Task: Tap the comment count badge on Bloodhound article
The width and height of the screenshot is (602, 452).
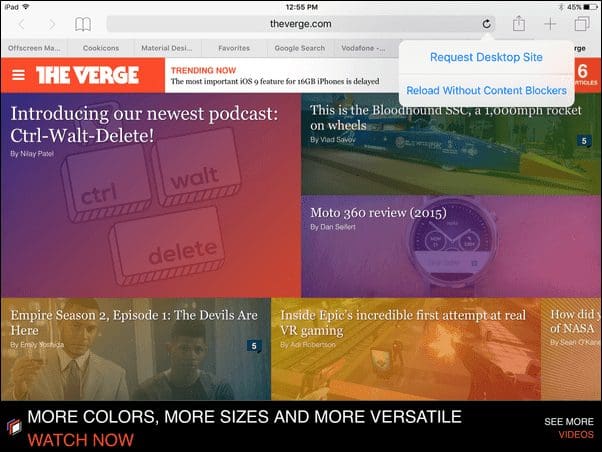Action: point(584,141)
